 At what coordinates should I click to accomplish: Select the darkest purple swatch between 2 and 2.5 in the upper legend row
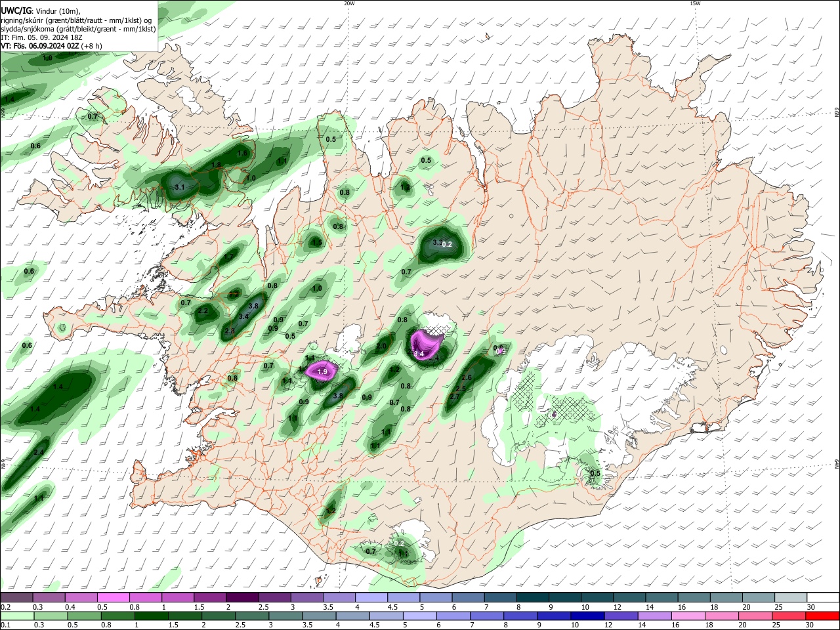point(241,598)
